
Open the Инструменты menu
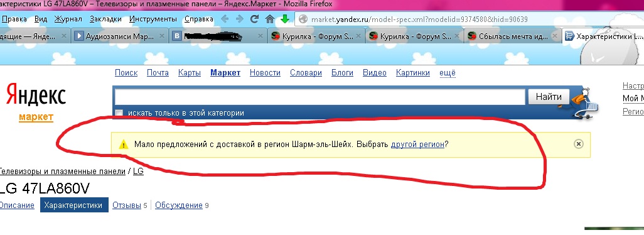pos(153,19)
